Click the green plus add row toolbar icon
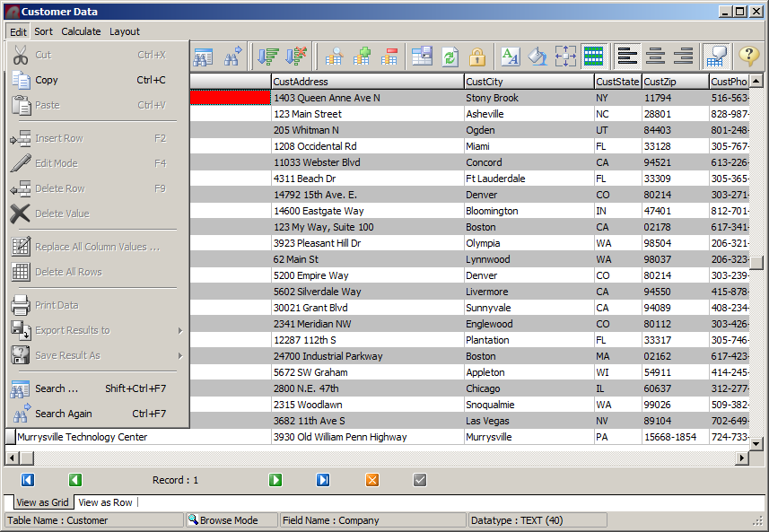Image resolution: width=769 pixels, height=532 pixels. point(362,57)
